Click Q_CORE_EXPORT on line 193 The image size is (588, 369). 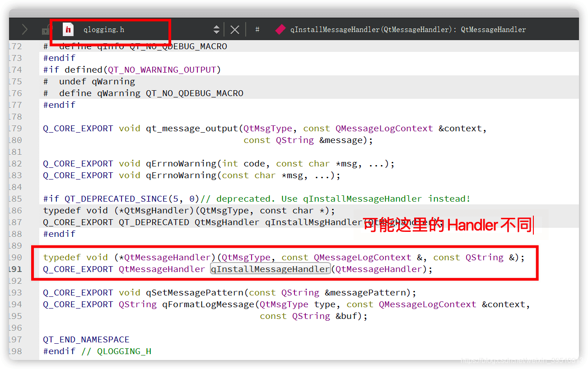pos(78,293)
